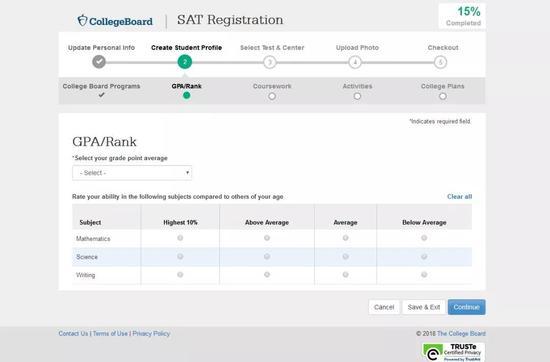The height and width of the screenshot is (362, 550).
Task: Select the Update Personal Info step label
Action: 101,48
